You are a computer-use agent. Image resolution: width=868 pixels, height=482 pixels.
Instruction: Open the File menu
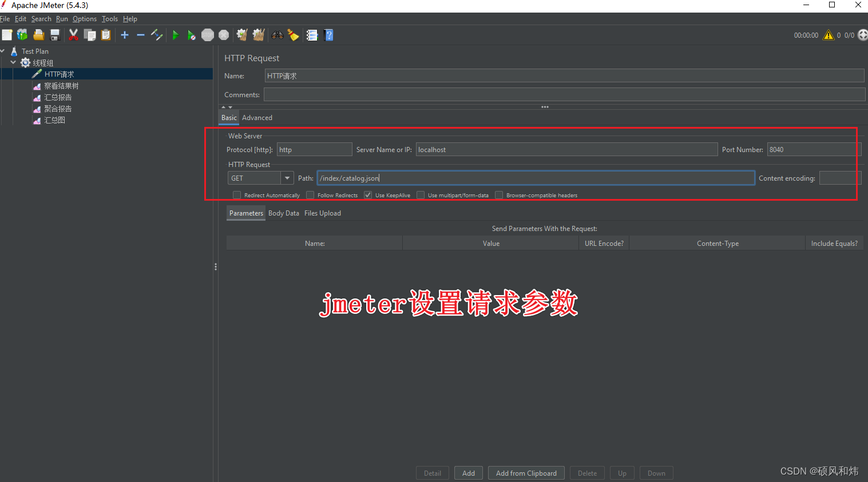(x=5, y=19)
